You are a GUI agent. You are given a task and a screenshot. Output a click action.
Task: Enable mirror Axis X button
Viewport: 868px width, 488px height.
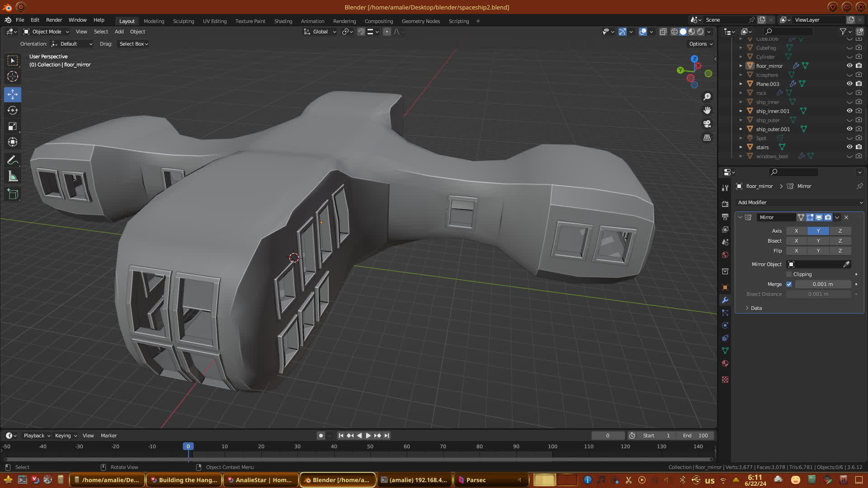click(x=796, y=231)
